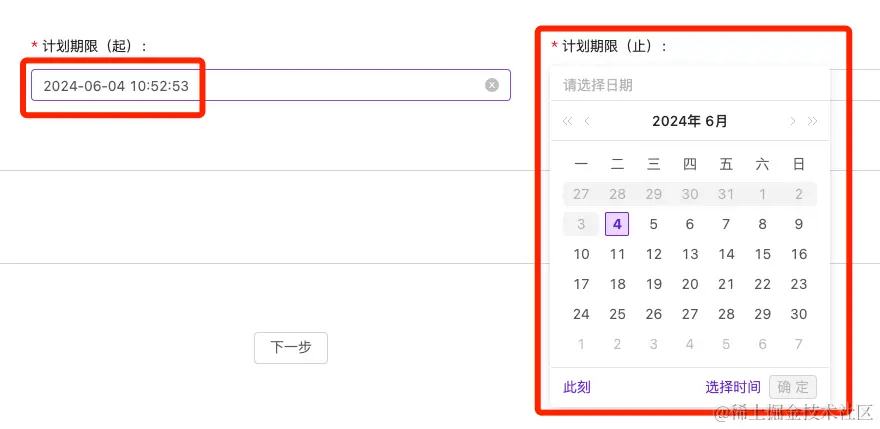880x429 pixels.
Task: Open the 6月 month picker
Action: [x=716, y=121]
